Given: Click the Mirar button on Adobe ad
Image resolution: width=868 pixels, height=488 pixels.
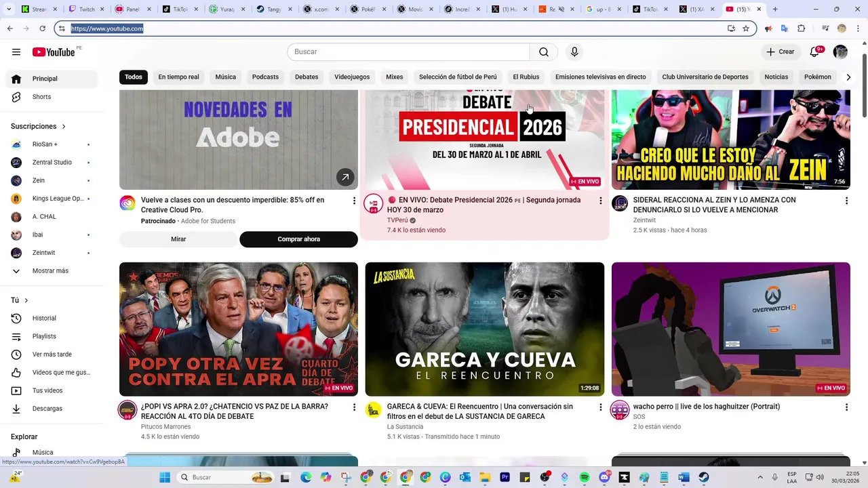Looking at the screenshot, I should pos(178,239).
